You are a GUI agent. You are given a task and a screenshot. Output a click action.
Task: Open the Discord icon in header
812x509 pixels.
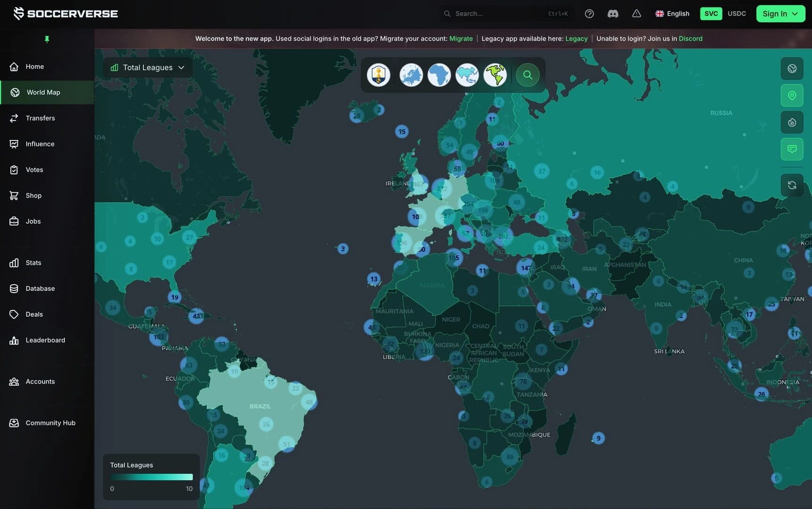(x=613, y=14)
